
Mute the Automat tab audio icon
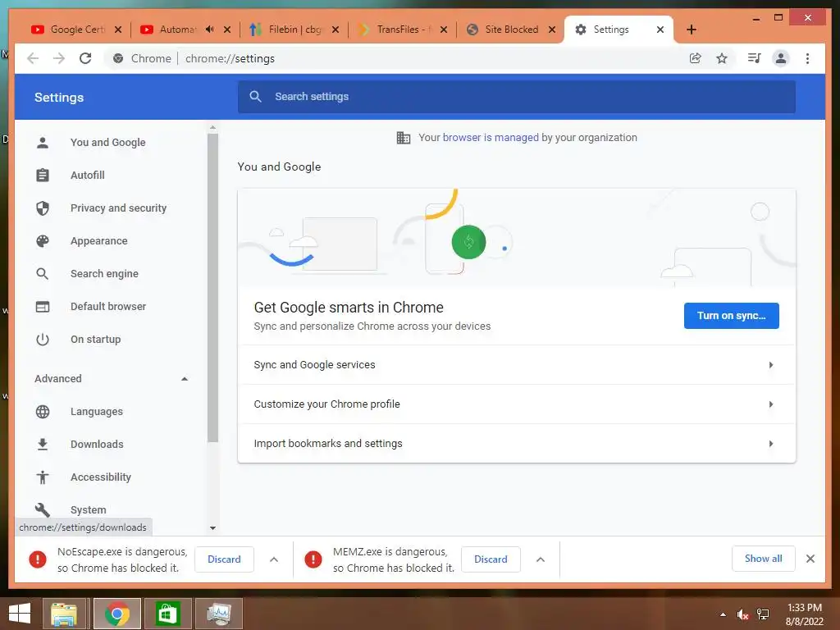tap(209, 30)
